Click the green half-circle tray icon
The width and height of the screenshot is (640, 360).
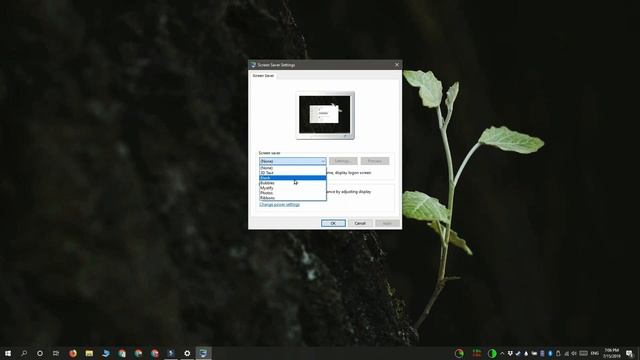(492, 353)
